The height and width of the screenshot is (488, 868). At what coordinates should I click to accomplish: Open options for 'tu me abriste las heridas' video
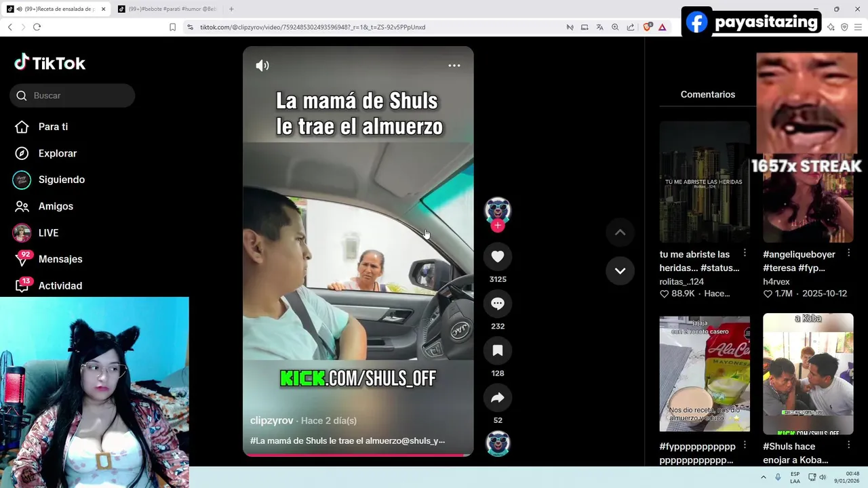[745, 253]
